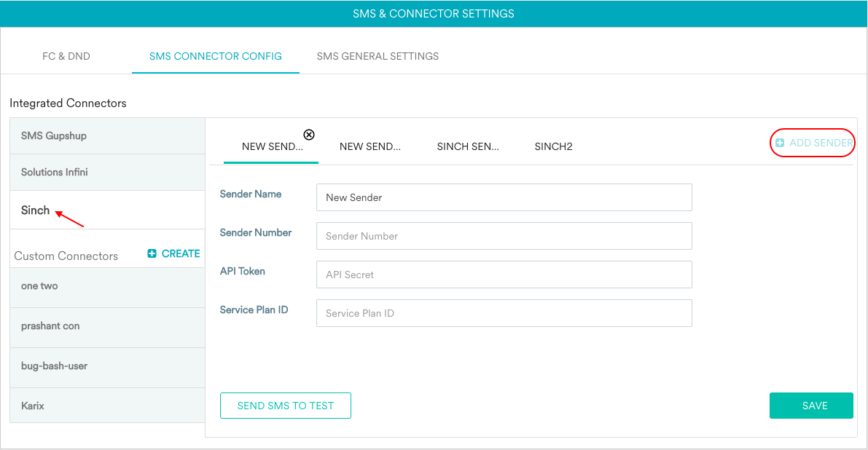Open the 'prashant con' custom connector
The width and height of the screenshot is (868, 450).
coord(107,327)
